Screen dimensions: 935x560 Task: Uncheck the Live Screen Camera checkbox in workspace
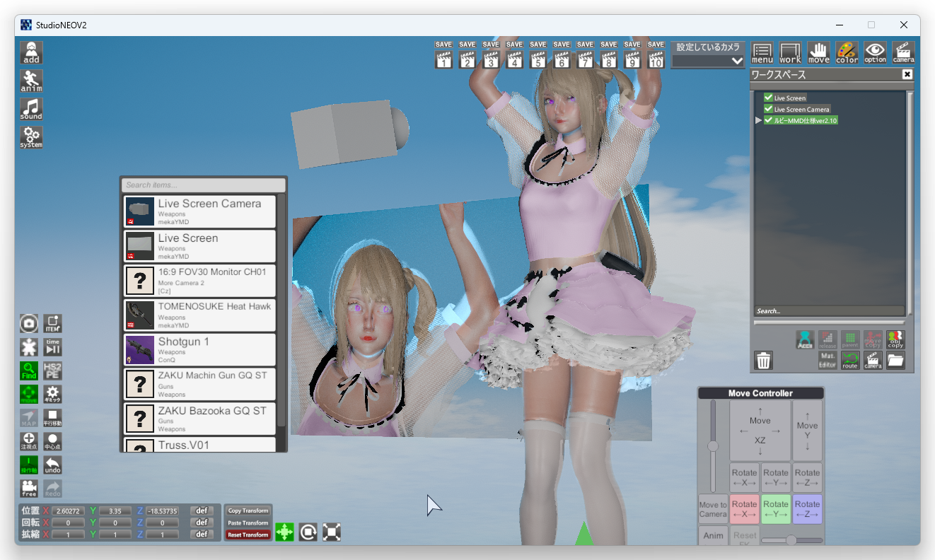tap(768, 110)
